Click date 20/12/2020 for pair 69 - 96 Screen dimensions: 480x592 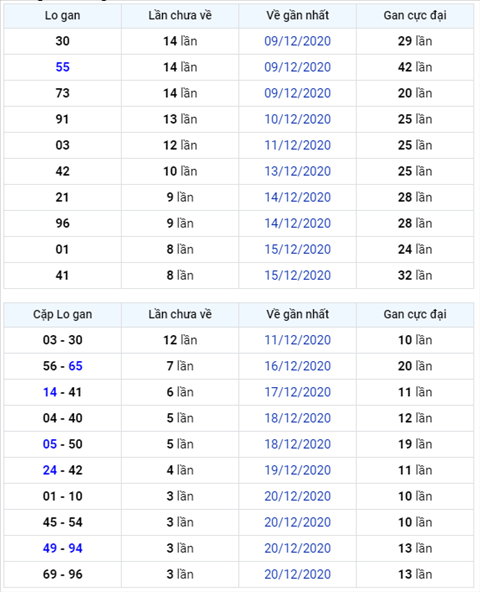[x=297, y=575]
